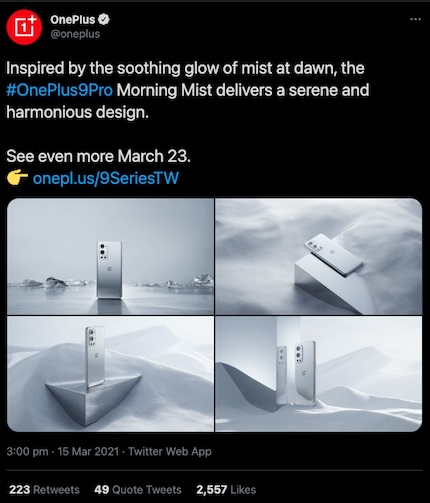Image resolution: width=430 pixels, height=503 pixels.
Task: Click the verified badge next to OnePlus
Action: click(x=104, y=20)
